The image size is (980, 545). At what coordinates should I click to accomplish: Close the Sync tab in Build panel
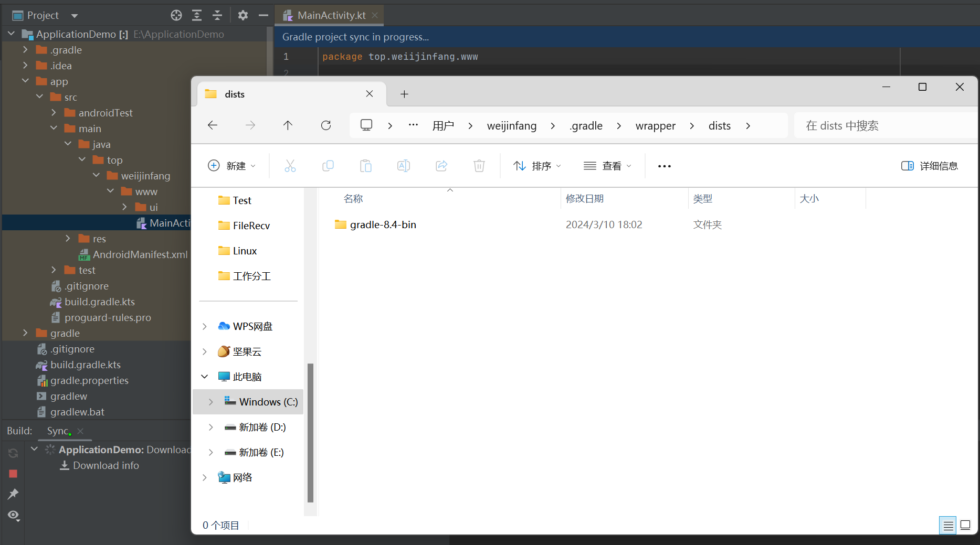pos(80,431)
